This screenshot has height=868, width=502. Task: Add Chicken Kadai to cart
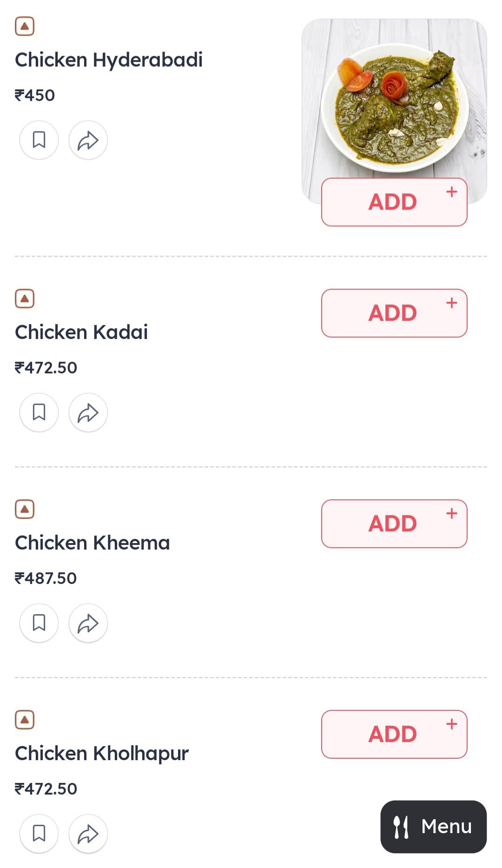(394, 313)
